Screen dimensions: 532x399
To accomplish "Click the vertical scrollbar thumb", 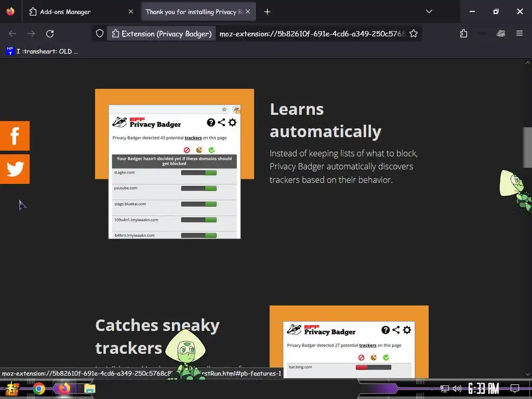I will point(528,147).
